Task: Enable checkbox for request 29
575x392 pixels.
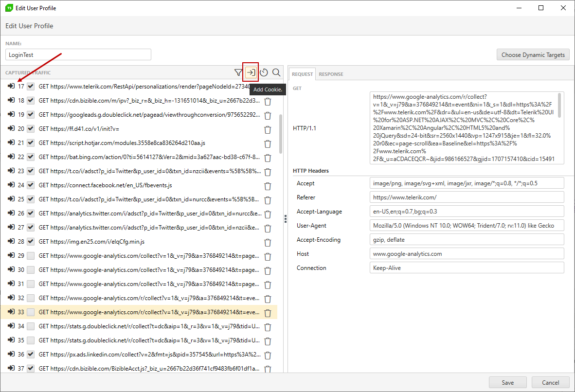Action: 31,256
